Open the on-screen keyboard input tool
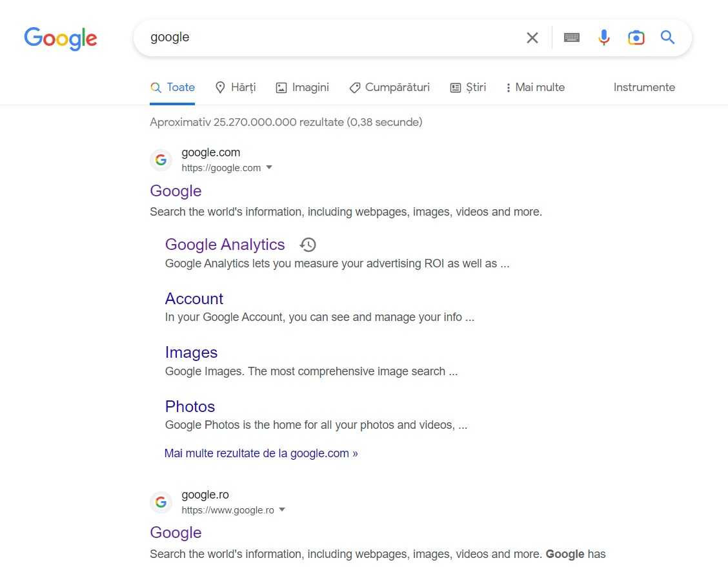 coord(571,38)
